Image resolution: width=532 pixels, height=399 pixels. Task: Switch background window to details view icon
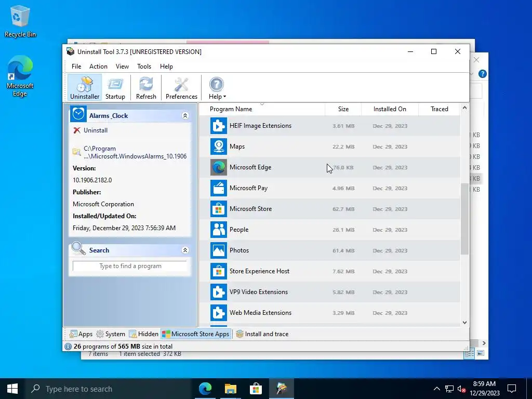click(x=469, y=354)
